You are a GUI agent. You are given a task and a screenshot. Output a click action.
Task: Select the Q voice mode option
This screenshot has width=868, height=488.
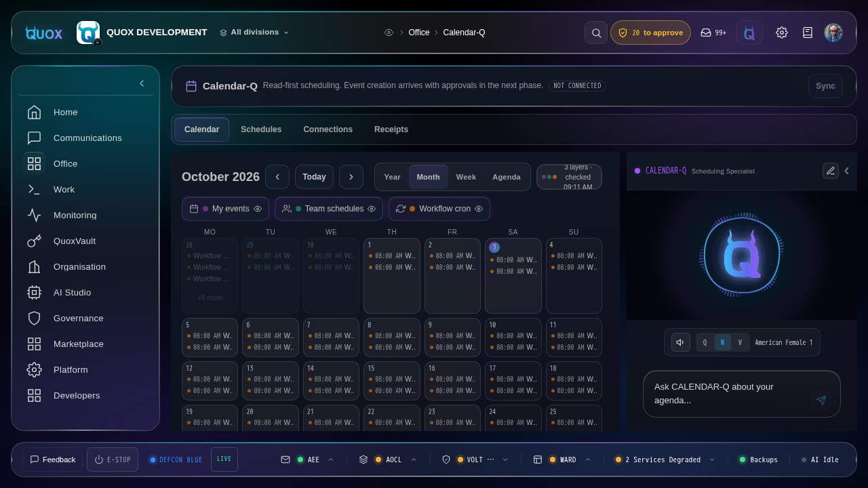click(705, 342)
